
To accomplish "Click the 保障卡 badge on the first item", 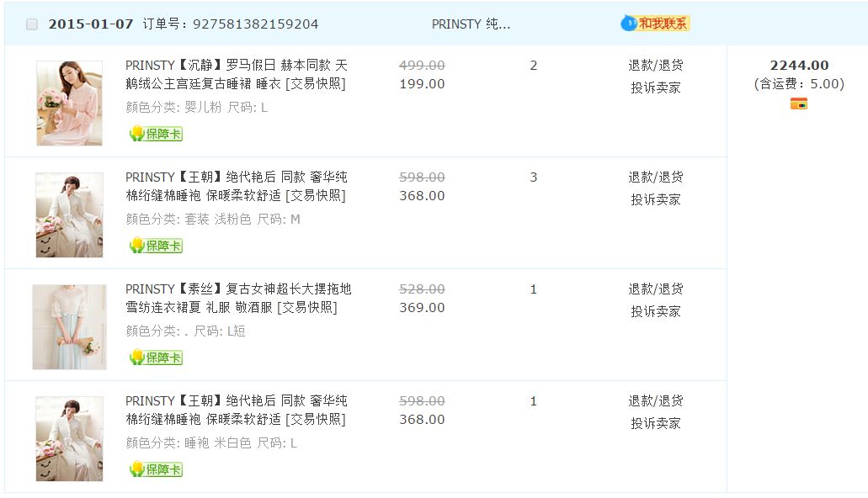I will tap(156, 134).
